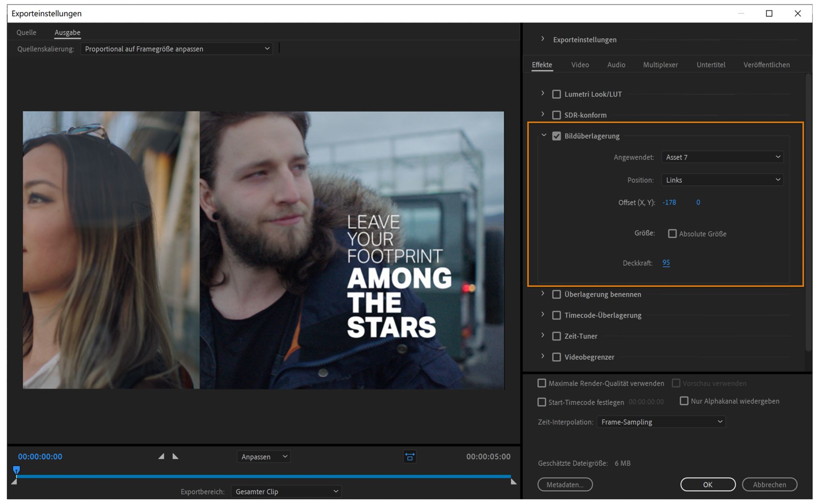Collapse the Bildüberlagerung section chevron
The image size is (820, 504).
pos(543,135)
